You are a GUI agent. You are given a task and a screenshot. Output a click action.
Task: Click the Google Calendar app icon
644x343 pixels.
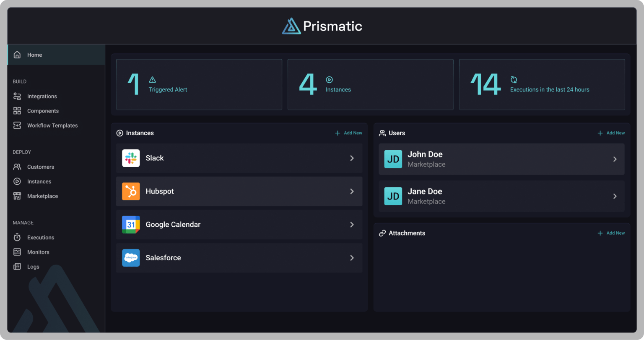pos(131,225)
